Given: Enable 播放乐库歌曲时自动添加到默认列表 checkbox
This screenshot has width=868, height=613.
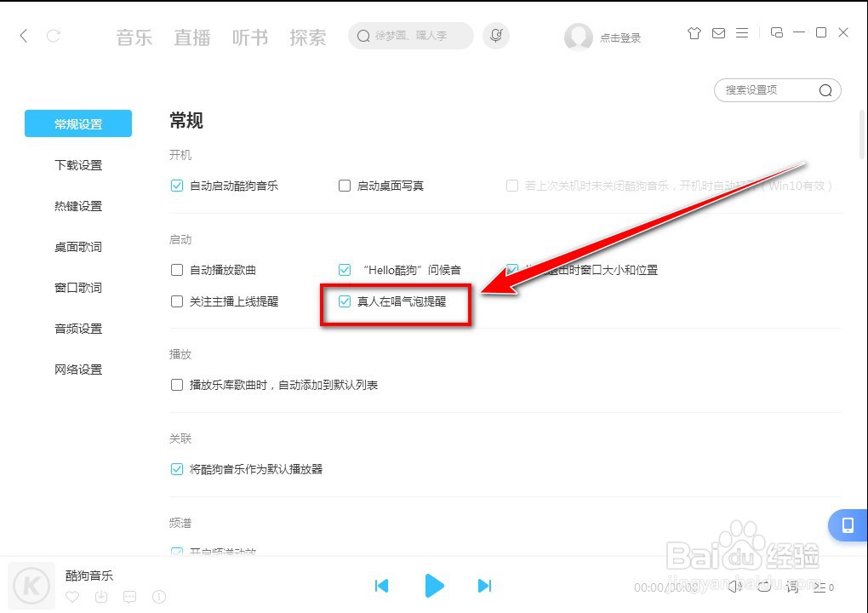Looking at the screenshot, I should point(177,385).
